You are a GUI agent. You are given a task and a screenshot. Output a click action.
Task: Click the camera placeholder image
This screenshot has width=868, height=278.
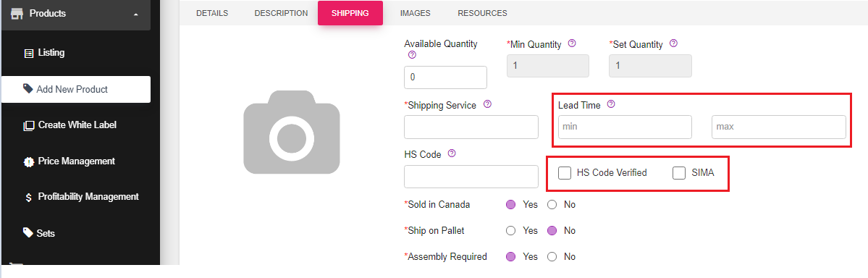coord(292,132)
